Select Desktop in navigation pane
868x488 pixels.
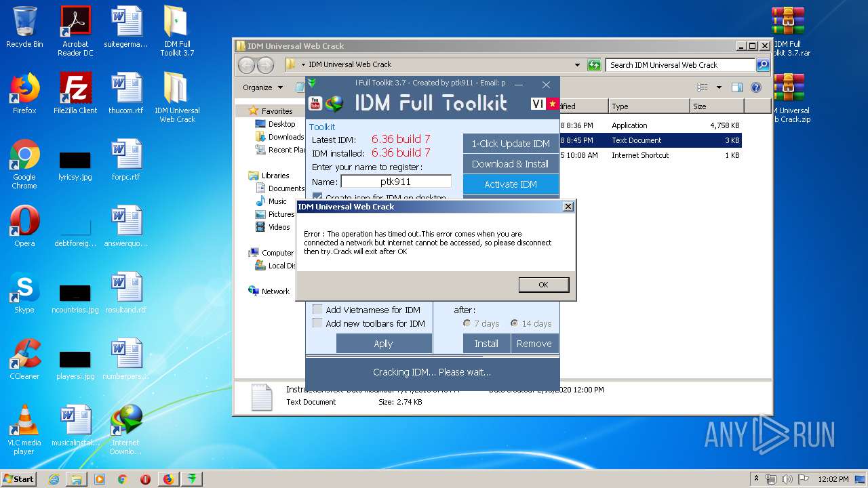coord(275,124)
